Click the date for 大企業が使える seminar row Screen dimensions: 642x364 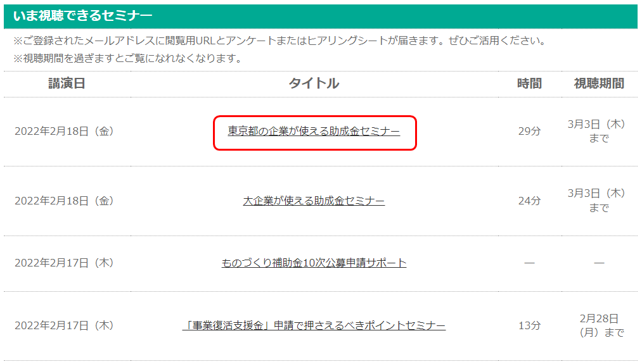[64, 201]
